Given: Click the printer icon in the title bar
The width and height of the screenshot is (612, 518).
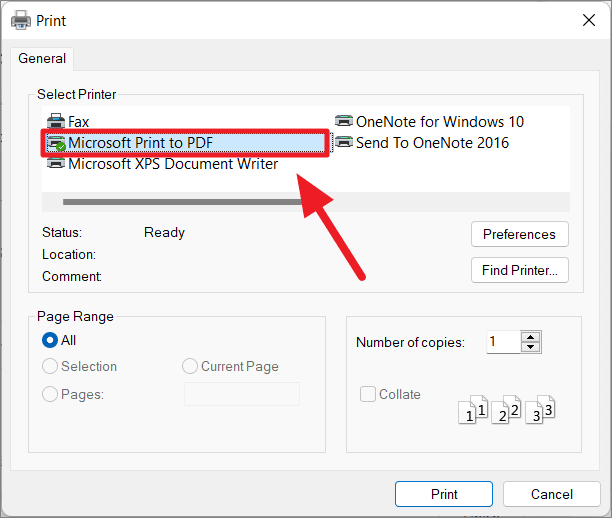Looking at the screenshot, I should [21, 20].
